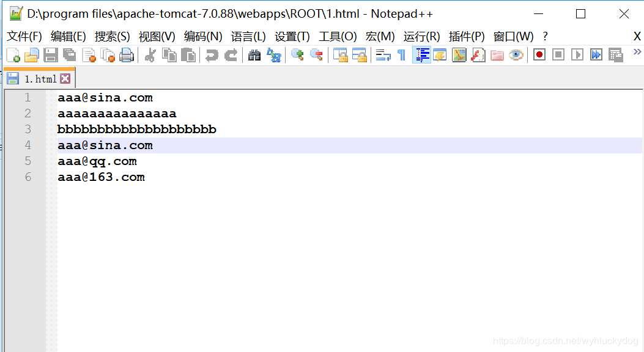Click the bbbbbbbbbbbbbbbbbbbb line
The image size is (644, 352).
[137, 129]
